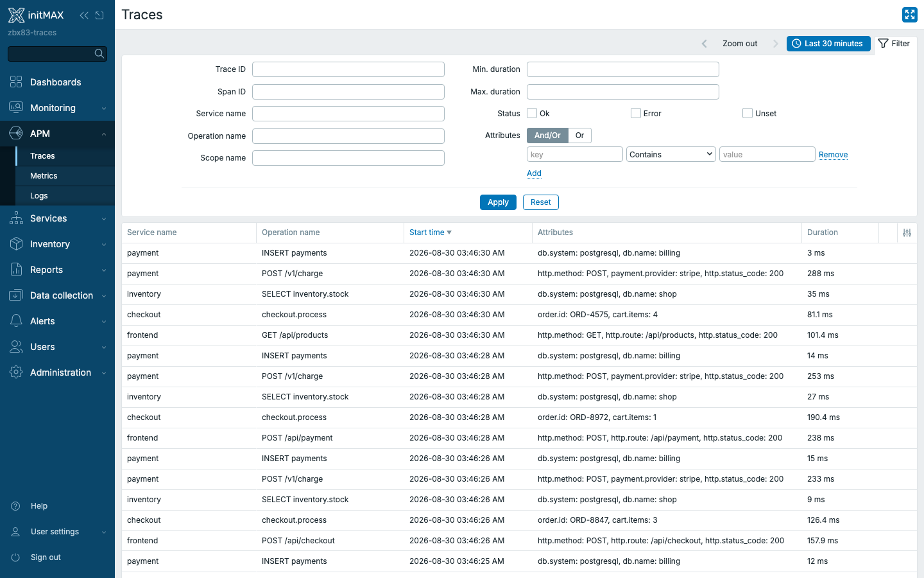The image size is (924, 578).
Task: Click the Apply filter button
Action: [x=498, y=202]
